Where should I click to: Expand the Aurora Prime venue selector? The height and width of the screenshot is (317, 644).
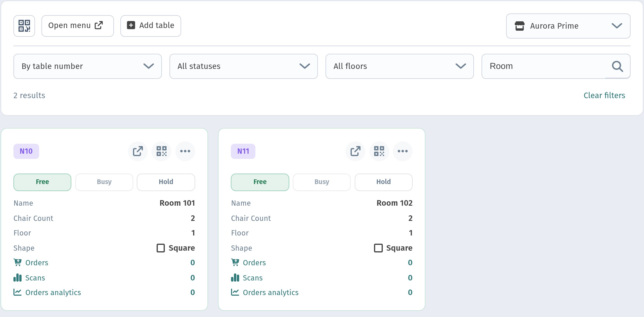click(568, 26)
